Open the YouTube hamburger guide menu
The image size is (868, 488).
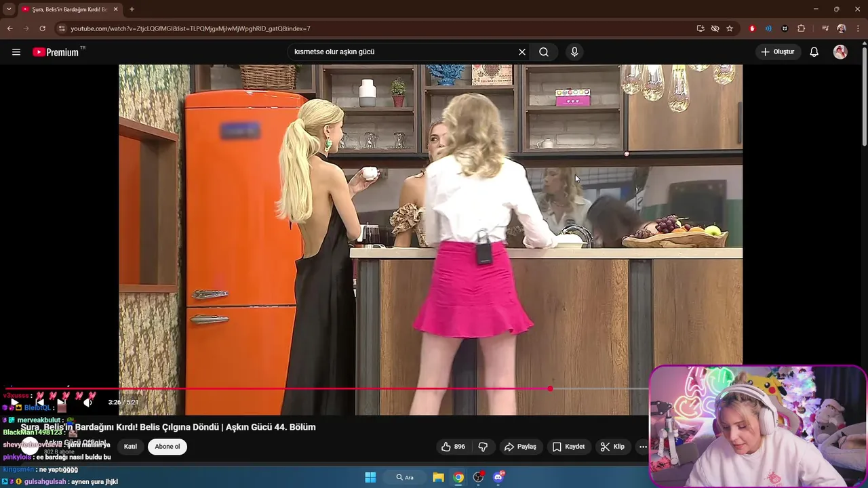(16, 52)
